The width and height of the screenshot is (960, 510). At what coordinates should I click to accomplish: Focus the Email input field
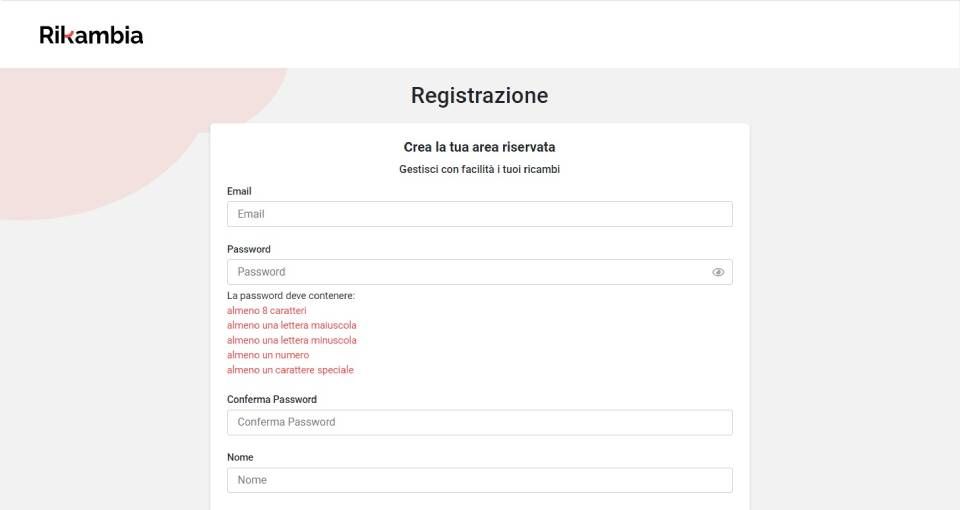[479, 214]
